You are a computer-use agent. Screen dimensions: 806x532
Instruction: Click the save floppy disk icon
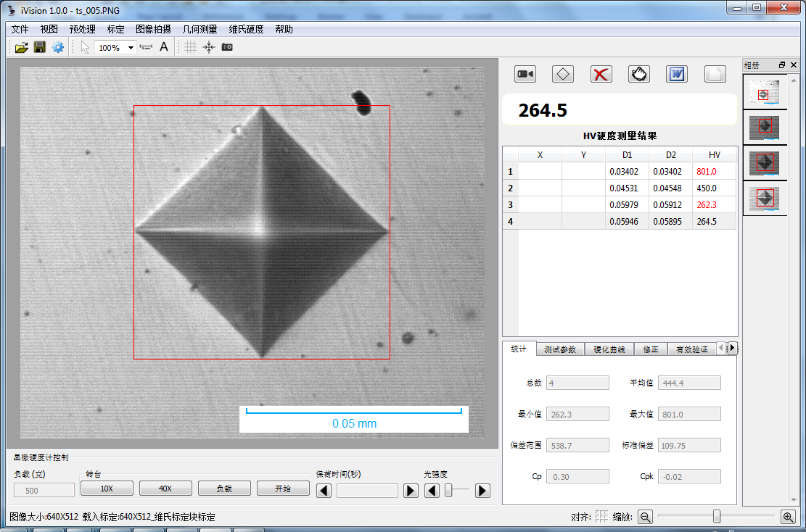(x=39, y=47)
